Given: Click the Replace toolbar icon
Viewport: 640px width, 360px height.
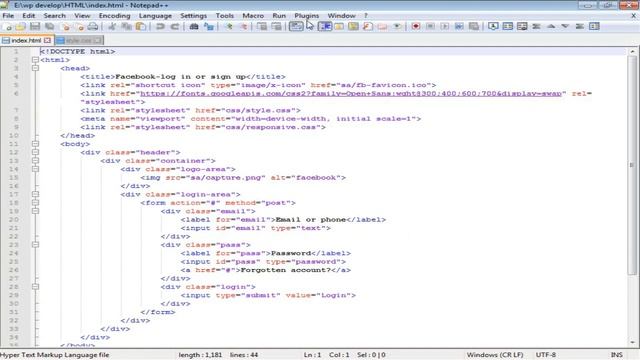Looking at the screenshot, I should tap(209, 27).
